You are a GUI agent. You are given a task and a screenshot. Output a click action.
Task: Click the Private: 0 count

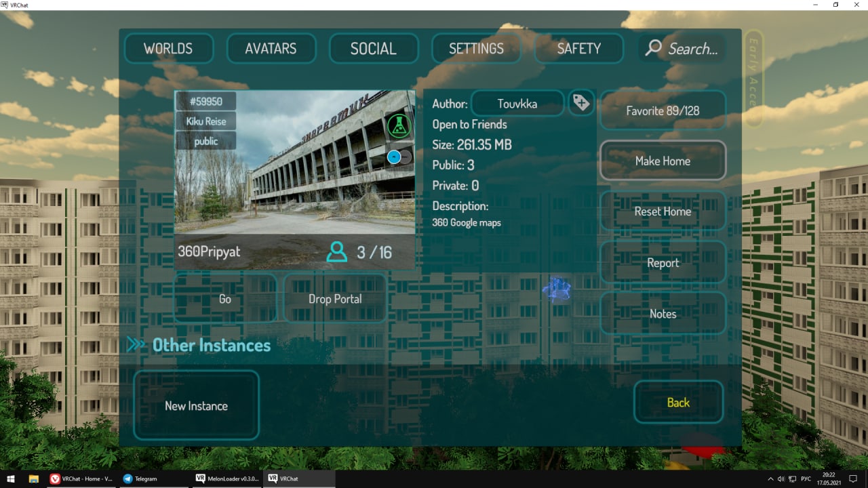coord(456,185)
